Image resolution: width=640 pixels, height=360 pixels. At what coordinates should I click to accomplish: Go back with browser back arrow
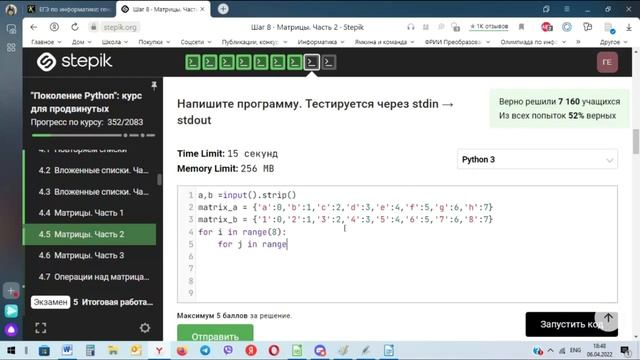(34, 27)
